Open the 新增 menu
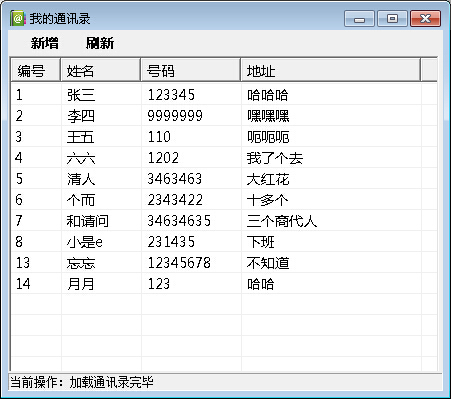Viewport: 451px width, 399px height. (x=45, y=43)
